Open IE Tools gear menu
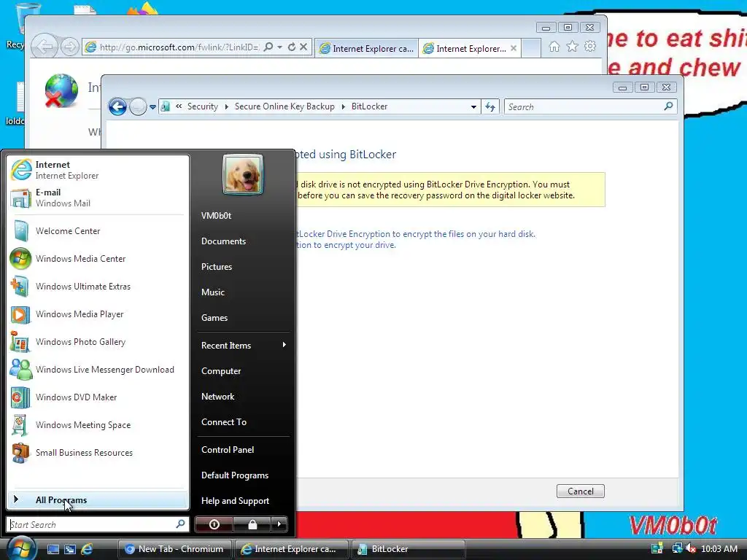 pos(590,47)
